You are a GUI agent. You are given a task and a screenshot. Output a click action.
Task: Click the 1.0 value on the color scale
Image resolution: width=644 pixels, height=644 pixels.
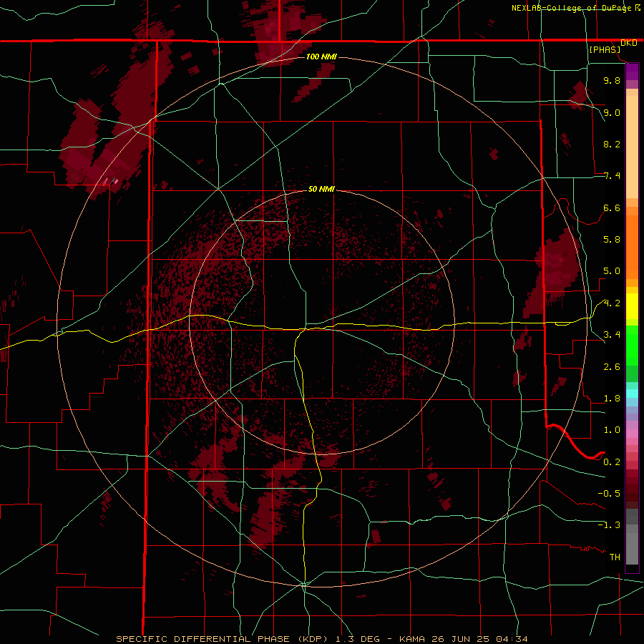[x=612, y=430]
